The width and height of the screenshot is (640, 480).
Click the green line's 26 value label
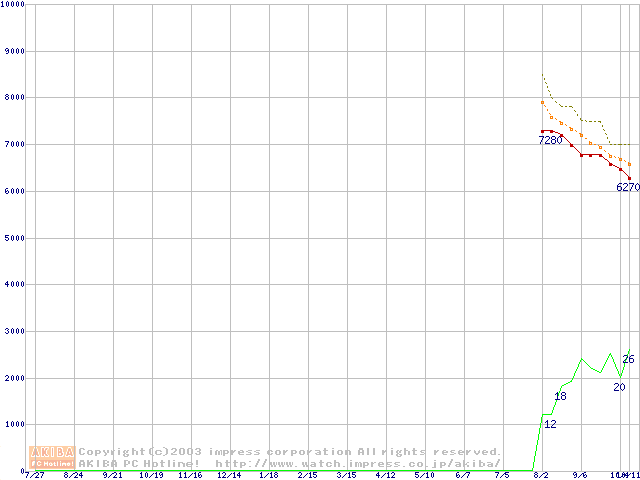[628, 359]
